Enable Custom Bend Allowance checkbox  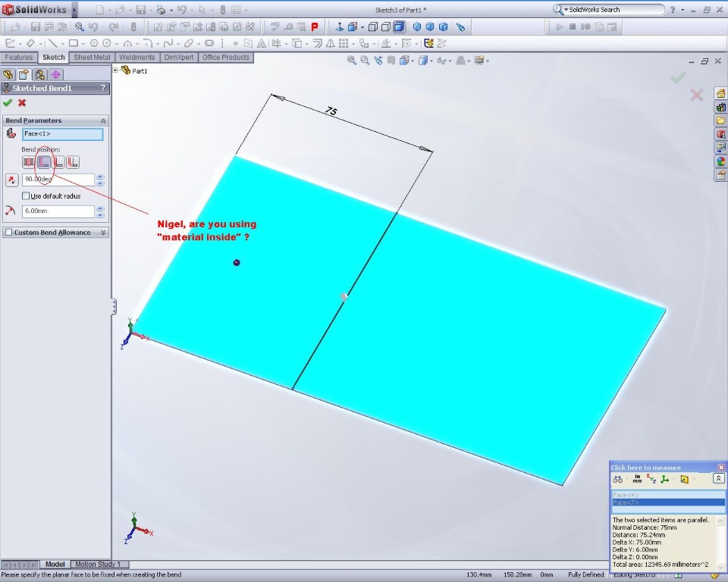8,232
